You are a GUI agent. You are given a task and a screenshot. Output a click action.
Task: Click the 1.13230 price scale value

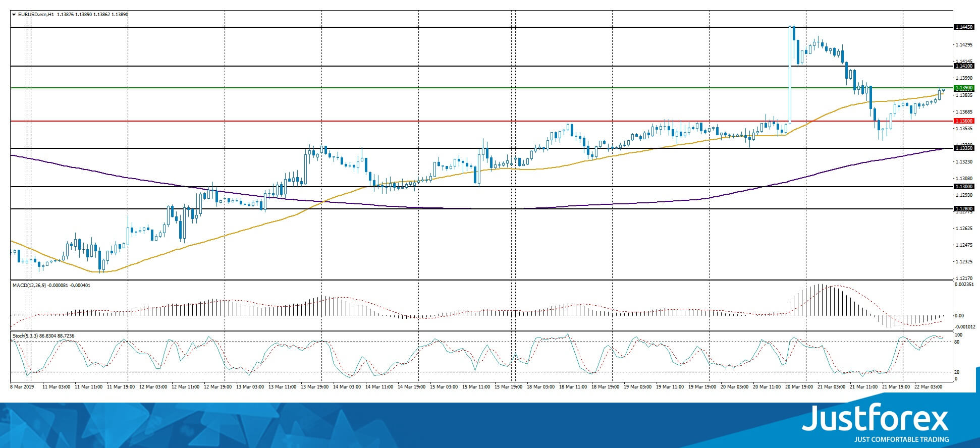964,162
